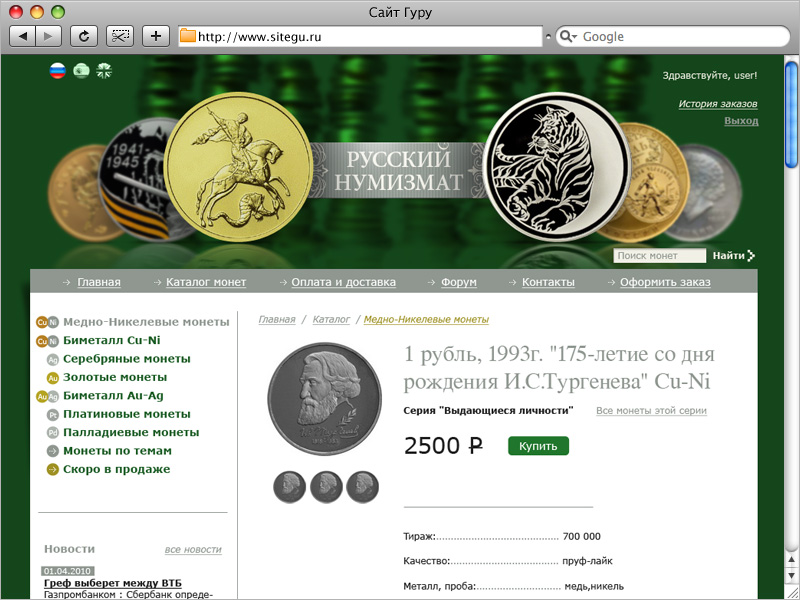This screenshot has height=600, width=800.
Task: Add a bookmark with plus button
Action: [156, 36]
